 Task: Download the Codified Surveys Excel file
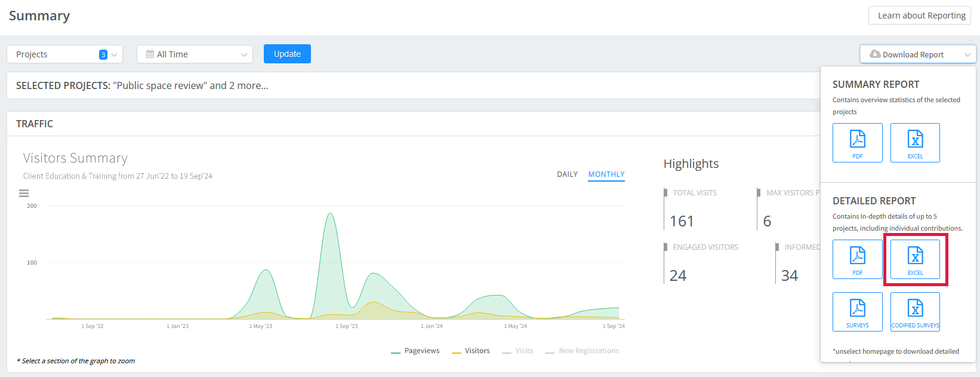tap(915, 312)
